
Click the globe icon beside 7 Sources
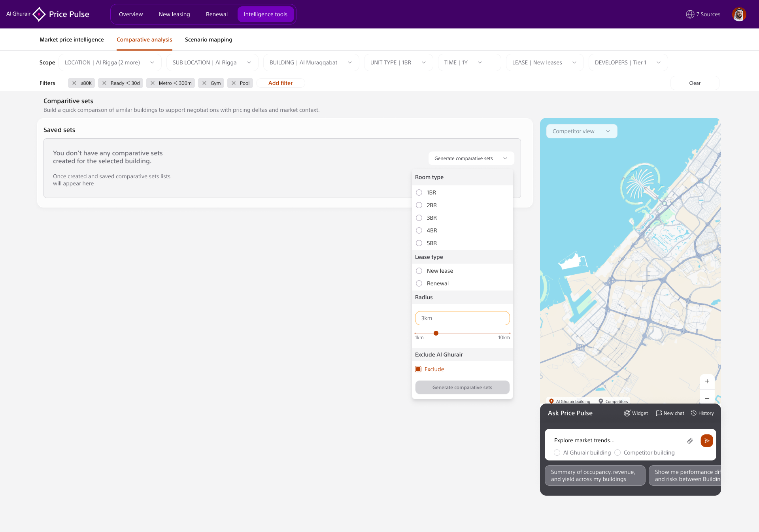[x=690, y=14]
